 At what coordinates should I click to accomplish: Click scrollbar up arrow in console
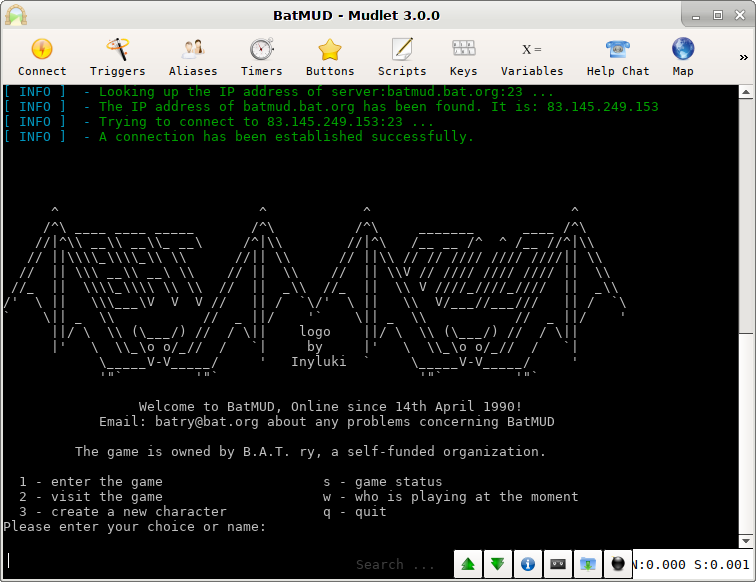[x=746, y=92]
